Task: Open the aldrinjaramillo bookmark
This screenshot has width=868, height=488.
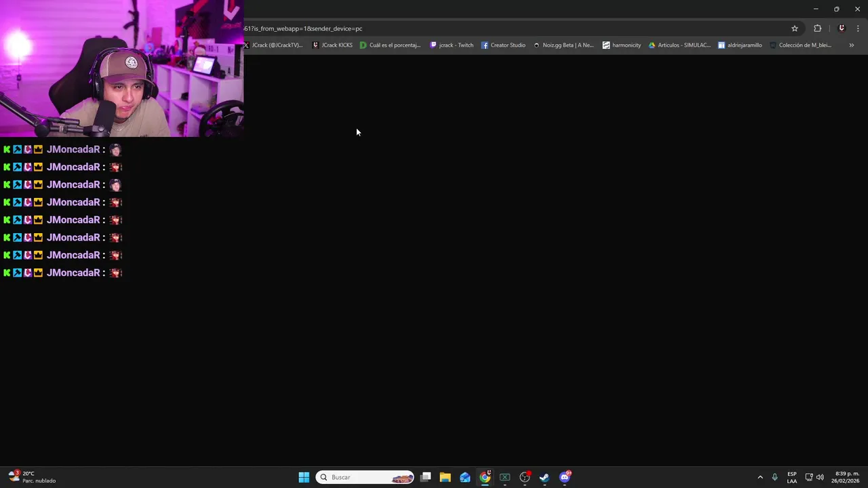Action: click(740, 45)
